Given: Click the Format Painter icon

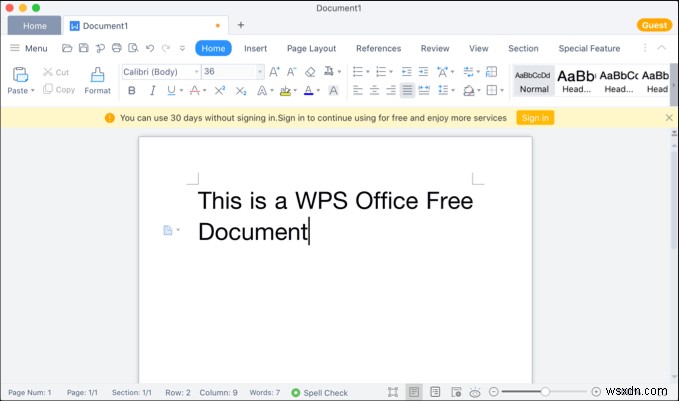Looking at the screenshot, I should click(x=97, y=80).
